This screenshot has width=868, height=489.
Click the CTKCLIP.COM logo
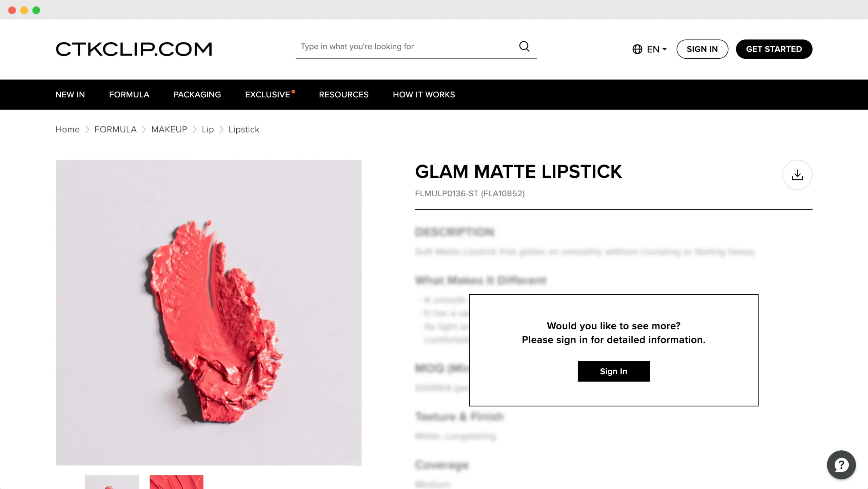point(134,49)
